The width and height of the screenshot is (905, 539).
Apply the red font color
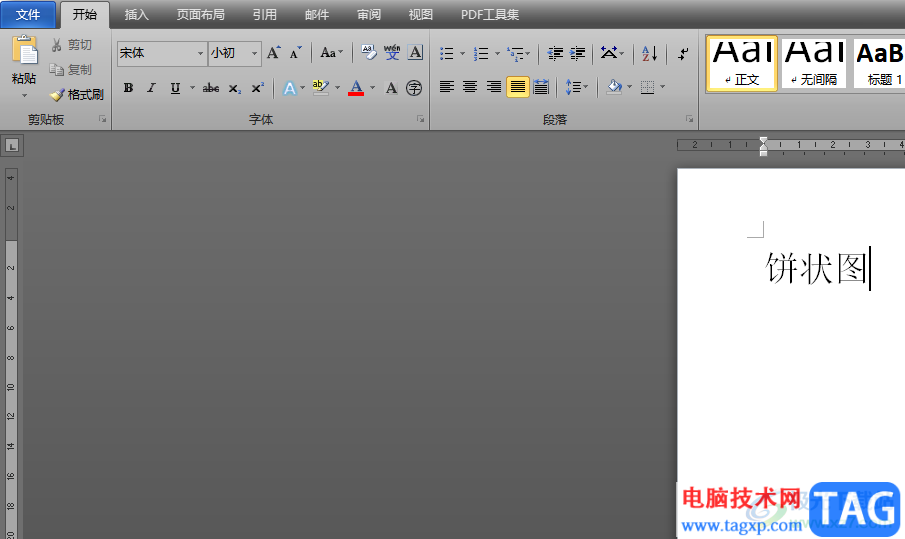pyautogui.click(x=356, y=88)
